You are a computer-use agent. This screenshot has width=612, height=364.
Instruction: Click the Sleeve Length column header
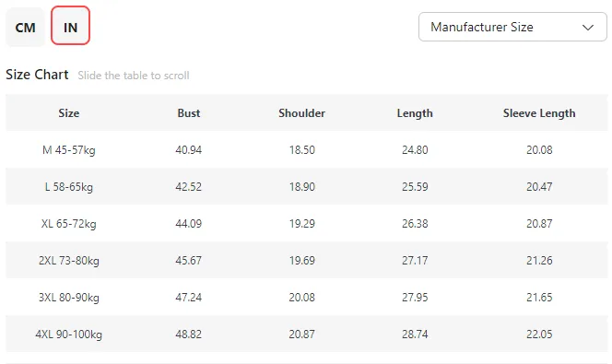539,113
